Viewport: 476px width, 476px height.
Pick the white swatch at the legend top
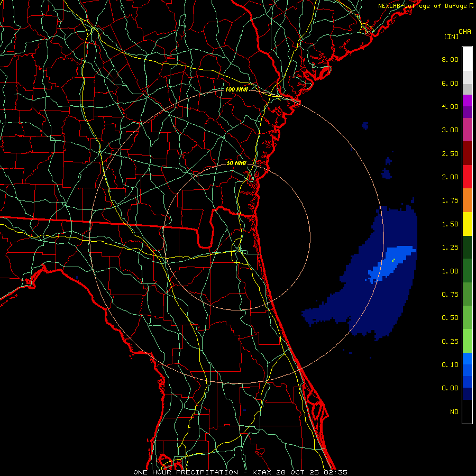(x=467, y=59)
